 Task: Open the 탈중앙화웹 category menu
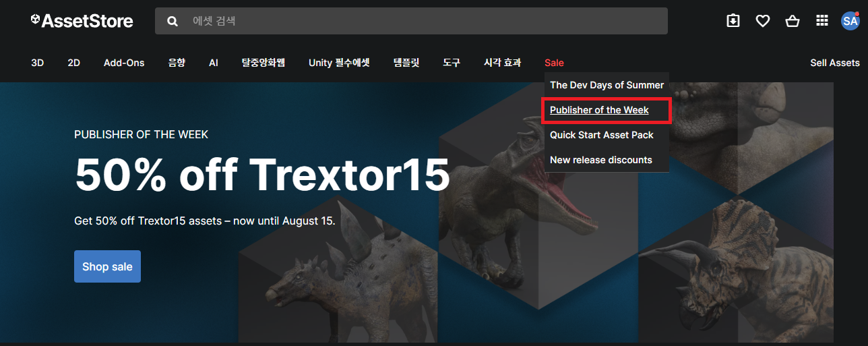263,63
